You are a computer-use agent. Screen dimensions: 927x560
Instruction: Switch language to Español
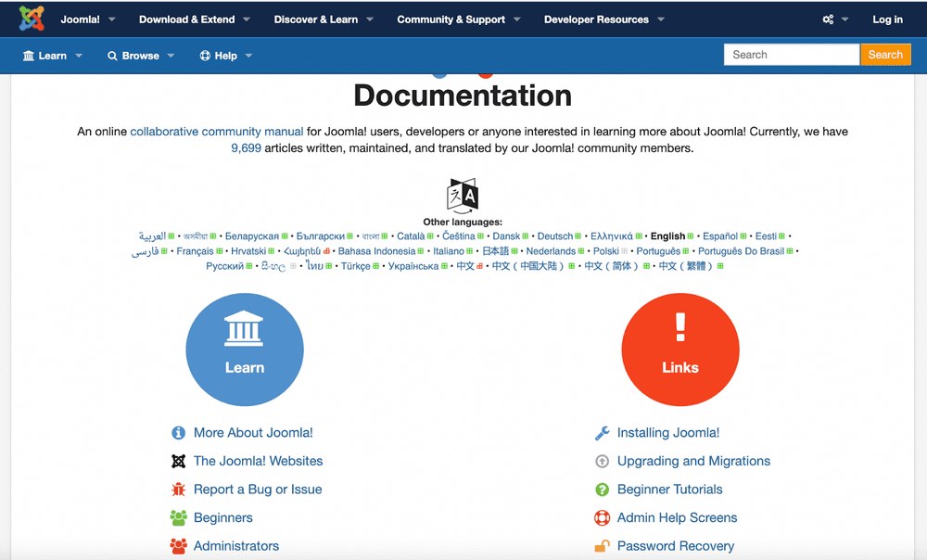click(720, 235)
